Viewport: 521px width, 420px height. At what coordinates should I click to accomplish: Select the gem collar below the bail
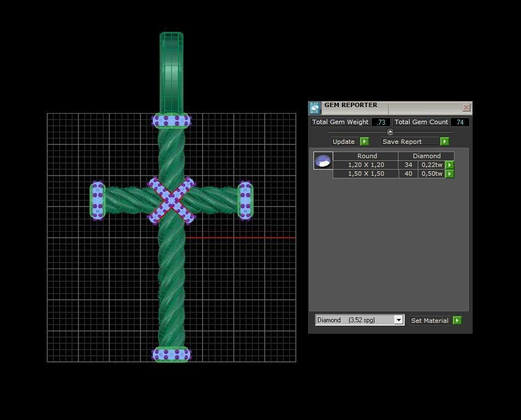(x=171, y=121)
